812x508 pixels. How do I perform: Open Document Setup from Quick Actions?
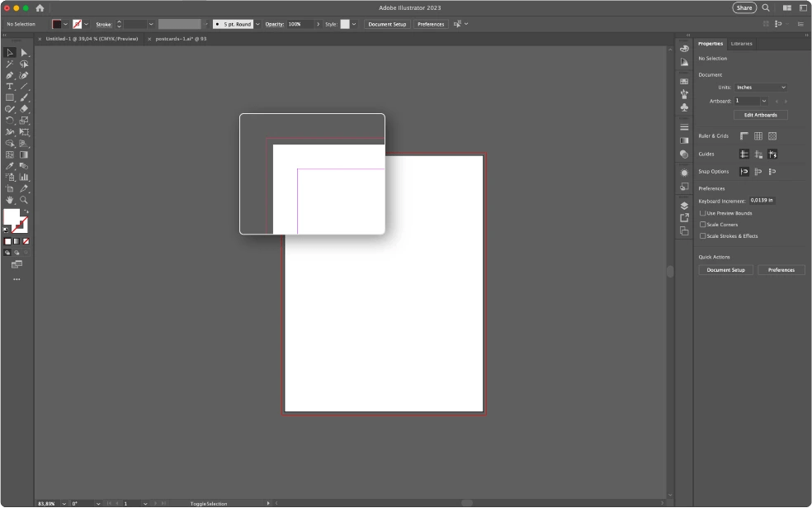click(x=725, y=269)
